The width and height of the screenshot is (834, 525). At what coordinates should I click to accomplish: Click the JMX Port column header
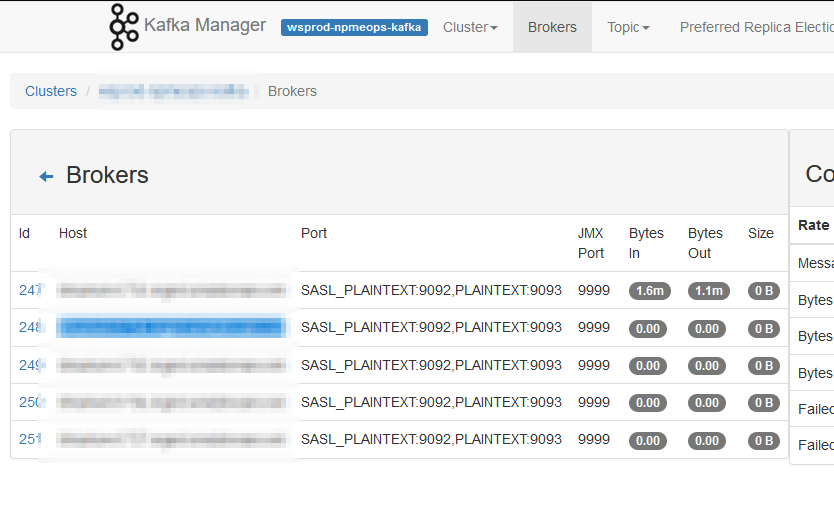[x=591, y=243]
